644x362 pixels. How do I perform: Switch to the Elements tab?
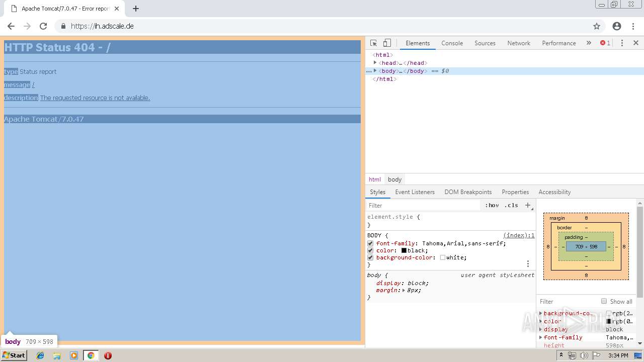418,43
